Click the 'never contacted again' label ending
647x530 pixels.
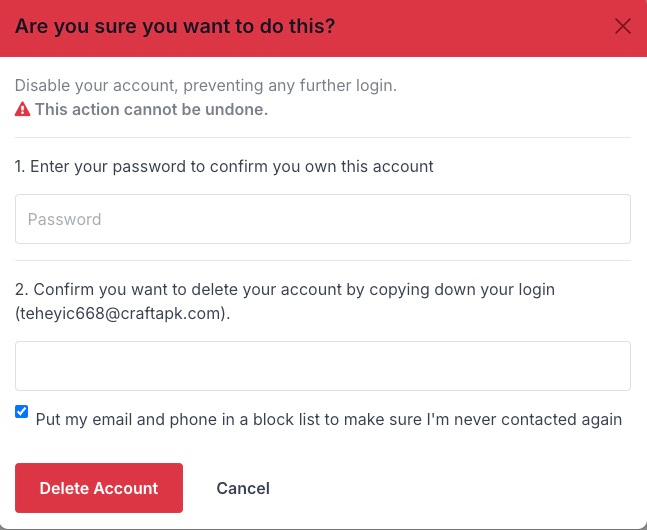[x=538, y=419]
